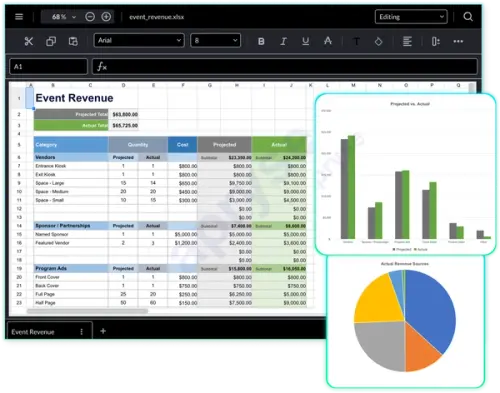Screen dimensions: 500x393
Task: Click the Paste clipboard icon
Action: [73, 41]
